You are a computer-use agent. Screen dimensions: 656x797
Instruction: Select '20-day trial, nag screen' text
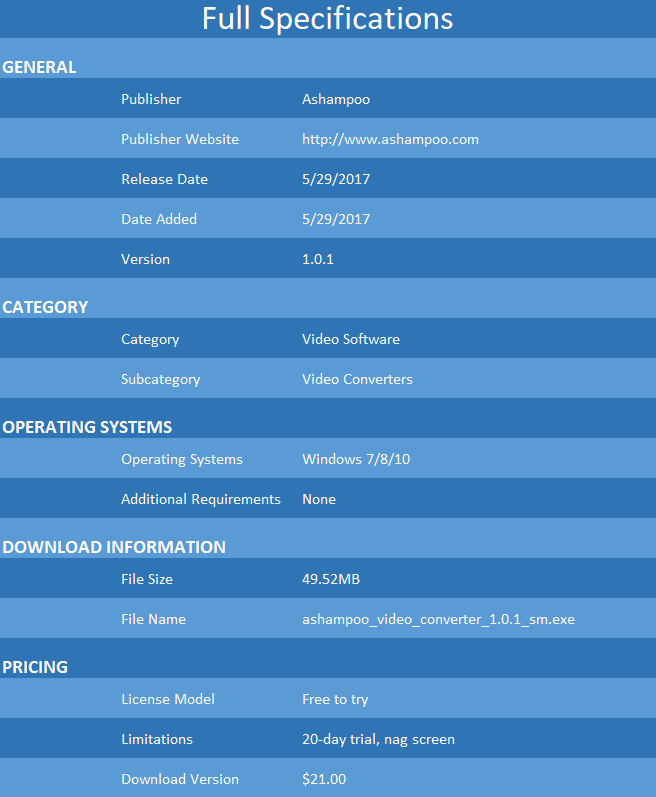pos(378,740)
